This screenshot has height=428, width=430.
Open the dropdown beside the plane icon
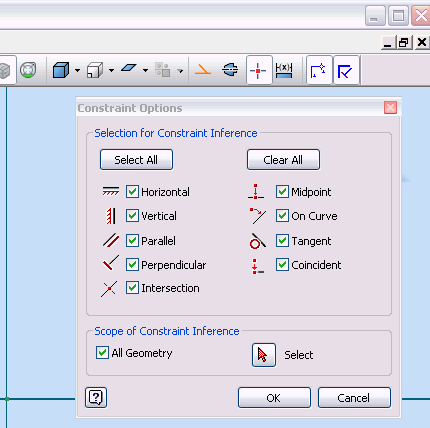(145, 70)
